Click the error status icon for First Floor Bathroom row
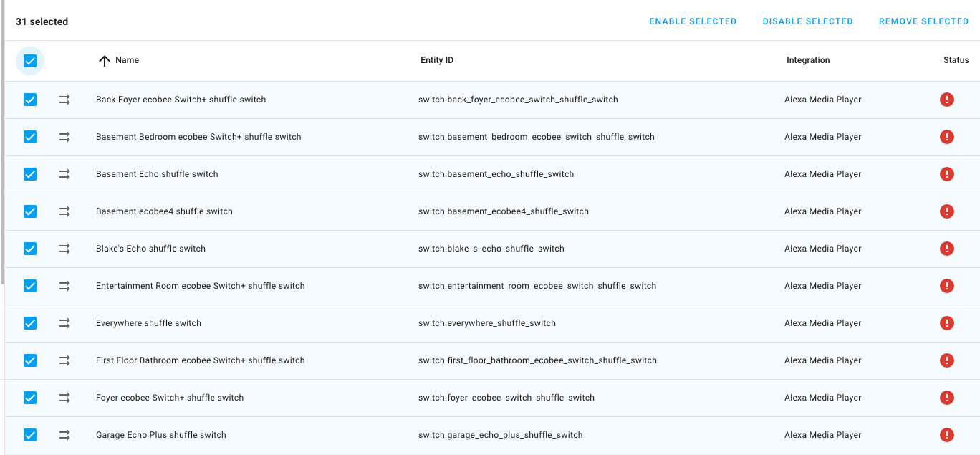The image size is (980, 455). click(x=947, y=360)
